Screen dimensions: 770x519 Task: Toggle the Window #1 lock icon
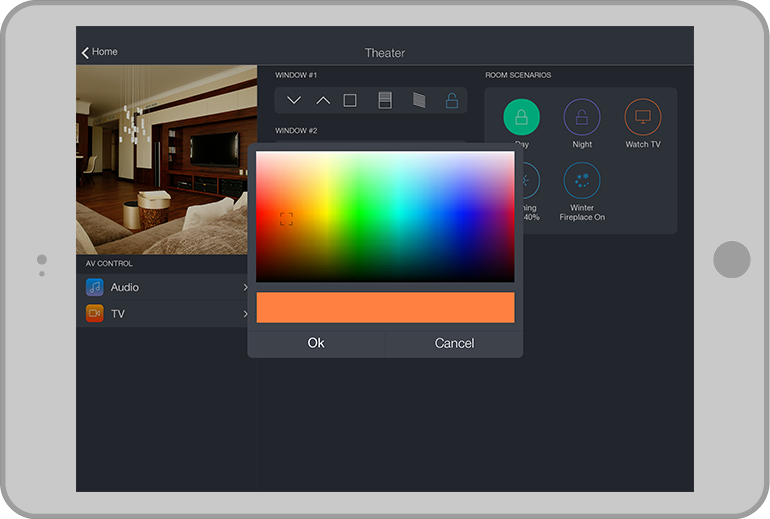[452, 100]
